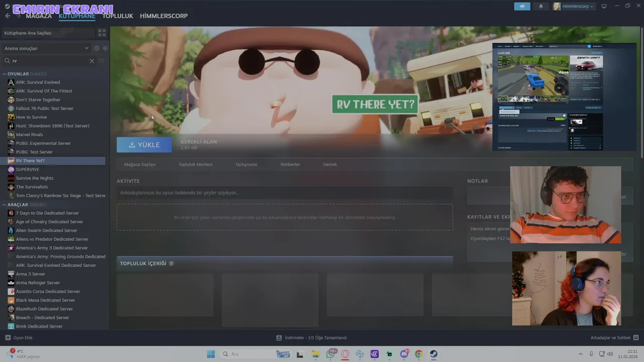Open WhatsApp from the taskbar
This screenshot has width=644, height=362.
click(331, 354)
